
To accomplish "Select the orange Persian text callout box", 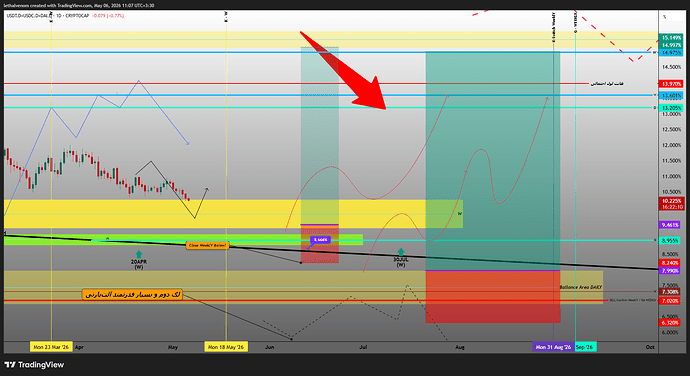I will click(x=132, y=295).
